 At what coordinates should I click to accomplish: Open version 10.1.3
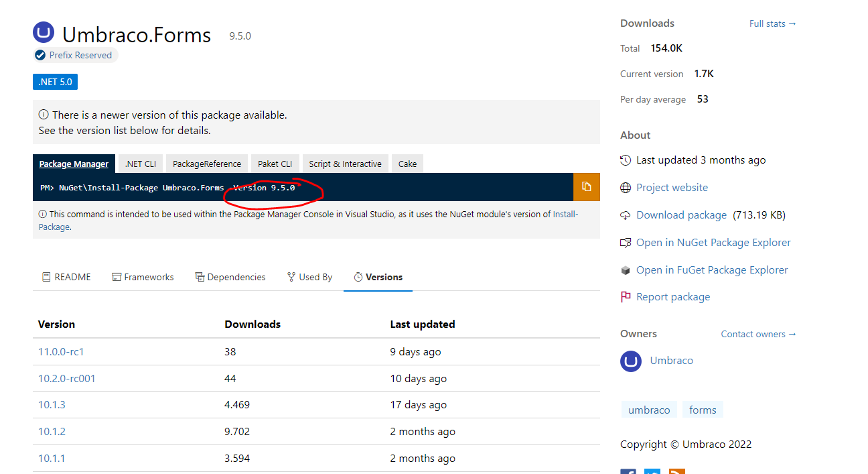point(52,405)
